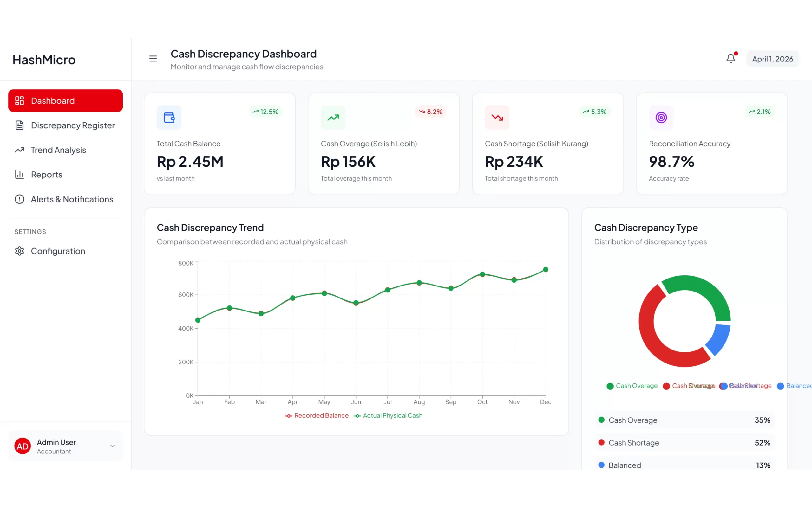Click the purple target Reconciliation Accuracy icon
812x507 pixels.
[661, 118]
